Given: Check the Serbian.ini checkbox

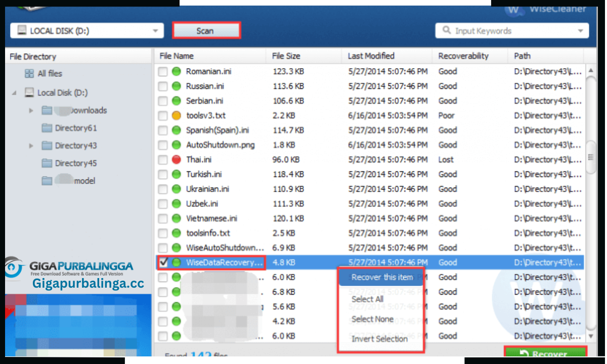Looking at the screenshot, I should tap(163, 101).
